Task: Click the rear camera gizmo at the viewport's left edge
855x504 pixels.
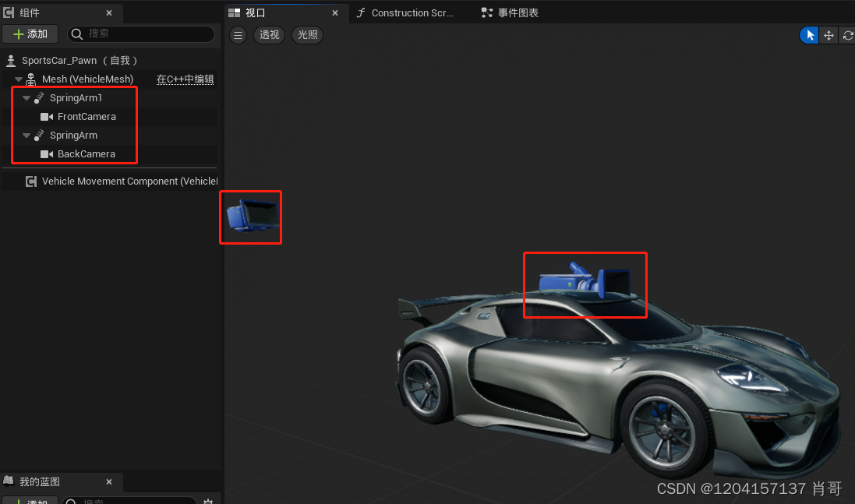Action: [253, 215]
